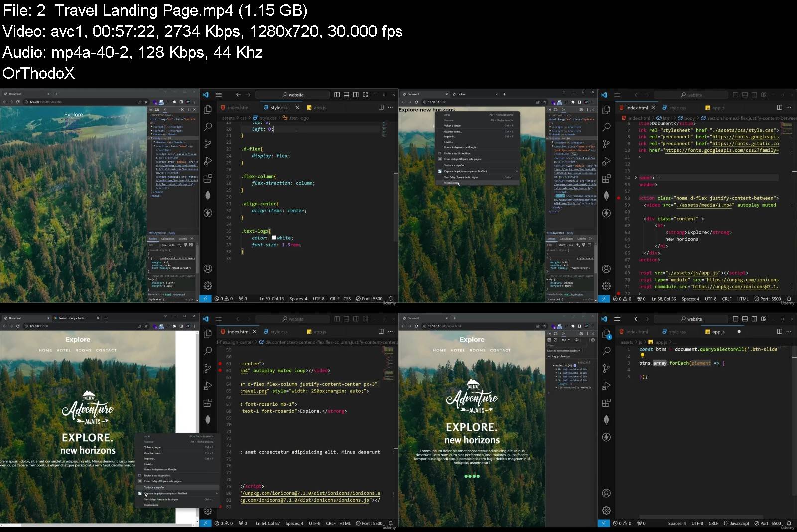Click CONTACT nav link in Rosario-frame webpage
The image size is (797, 532).
pos(106,350)
